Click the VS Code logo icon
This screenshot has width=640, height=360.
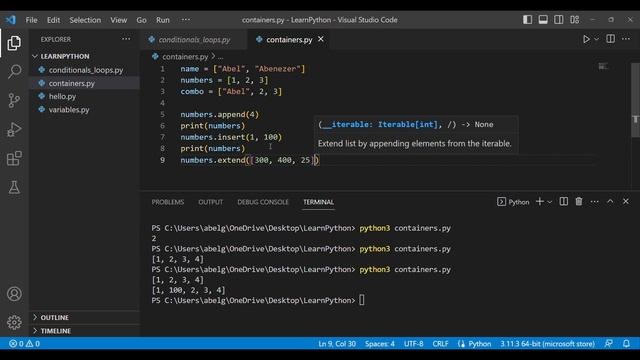[x=11, y=20]
